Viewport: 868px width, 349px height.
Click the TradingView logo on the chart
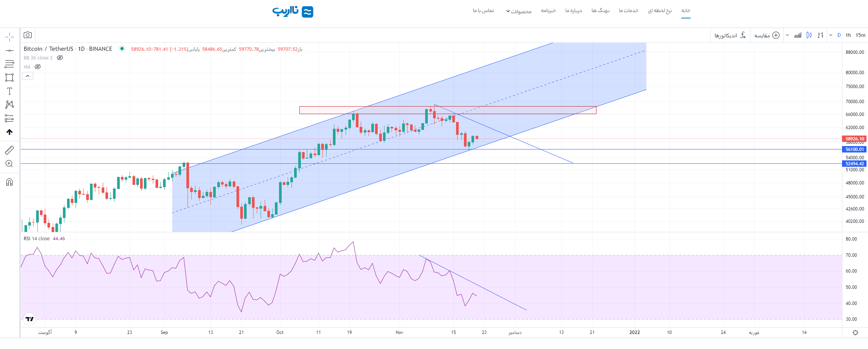point(30,319)
